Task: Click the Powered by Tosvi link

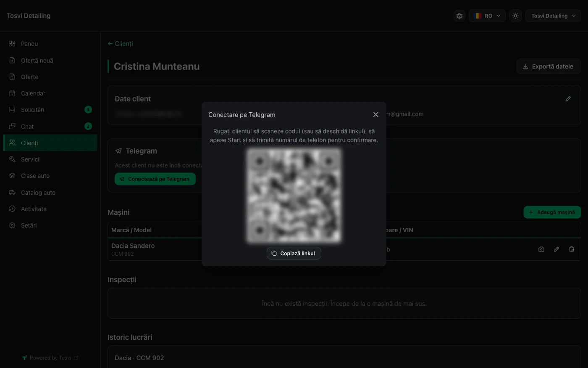Action: pyautogui.click(x=50, y=358)
